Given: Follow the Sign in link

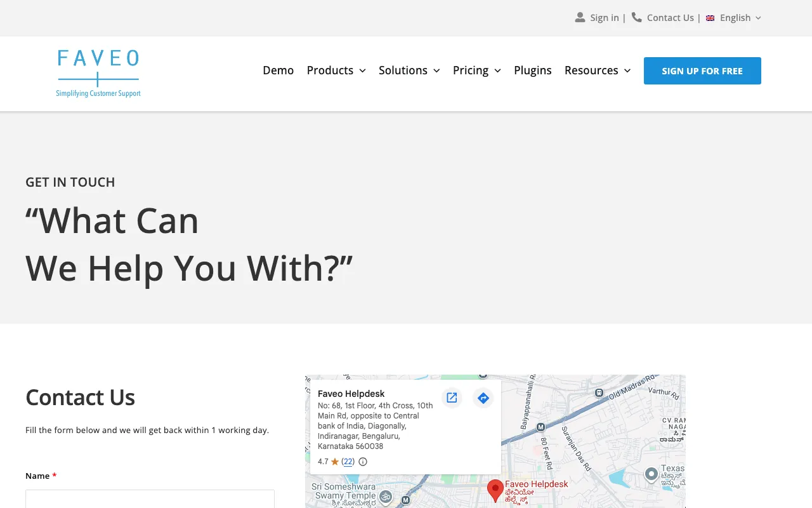Looking at the screenshot, I should point(605,18).
